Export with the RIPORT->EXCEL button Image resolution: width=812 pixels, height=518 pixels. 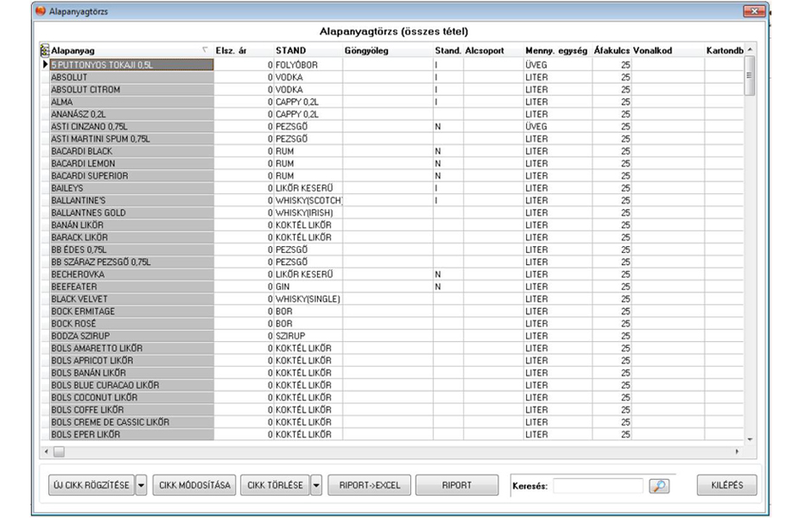[369, 485]
